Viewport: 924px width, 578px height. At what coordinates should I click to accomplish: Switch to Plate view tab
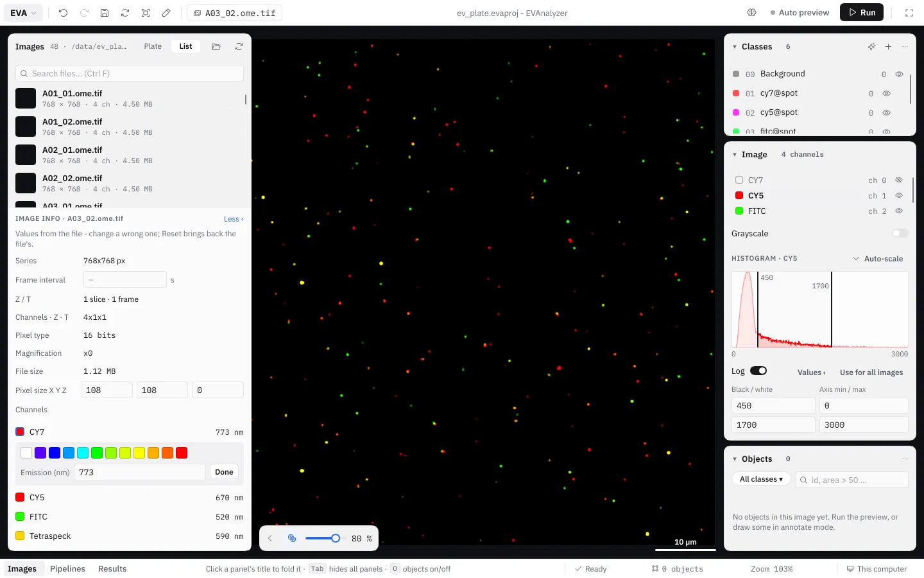click(x=153, y=46)
